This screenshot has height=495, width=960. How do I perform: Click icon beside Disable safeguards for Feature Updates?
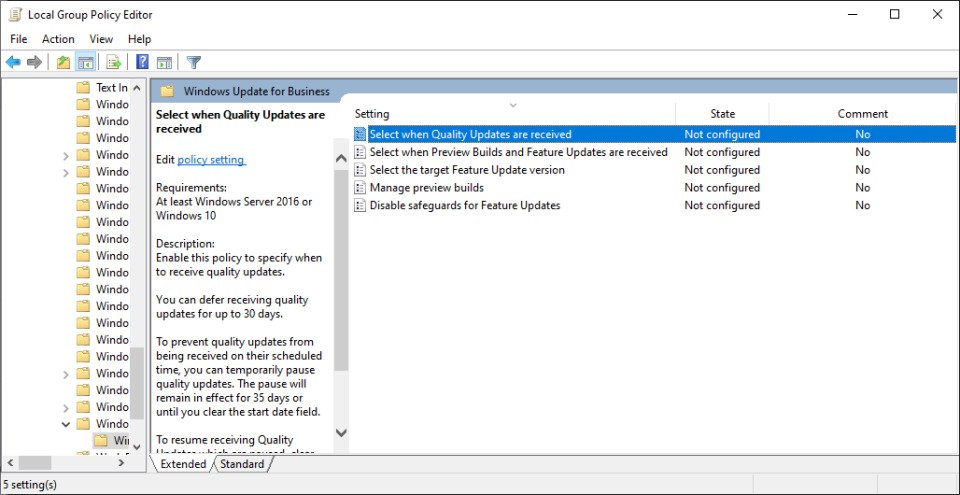[x=361, y=205]
